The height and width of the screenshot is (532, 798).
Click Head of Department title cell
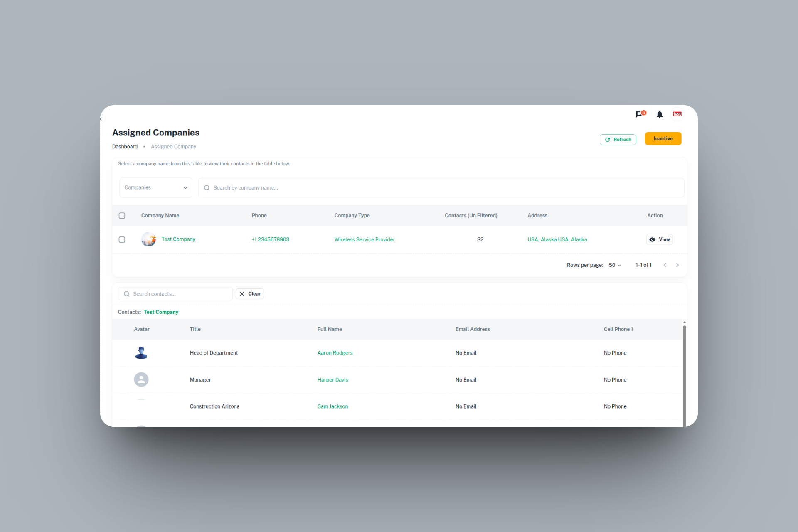(214, 353)
